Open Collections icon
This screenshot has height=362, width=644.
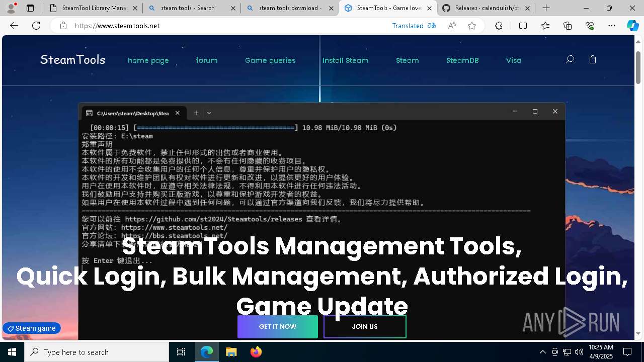tap(568, 26)
